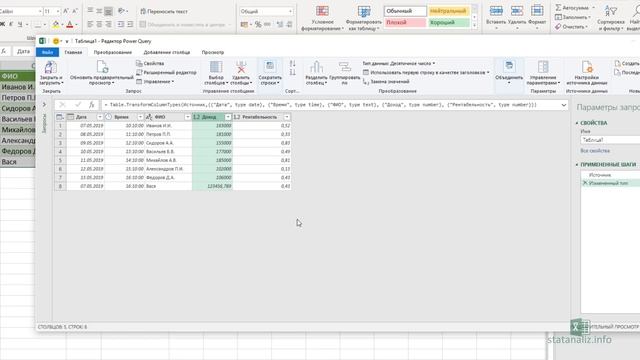
Task: Switch to Преобразование tab
Action: coord(113,52)
